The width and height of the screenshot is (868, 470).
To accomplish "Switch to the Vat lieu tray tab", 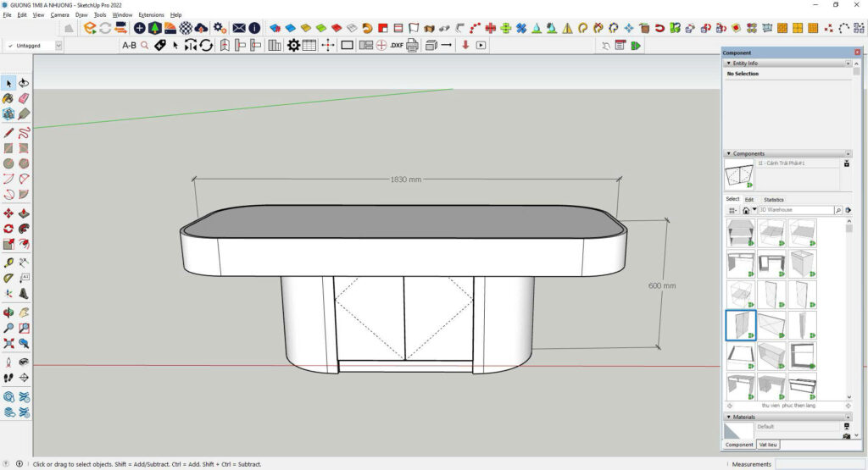I will (x=768, y=445).
